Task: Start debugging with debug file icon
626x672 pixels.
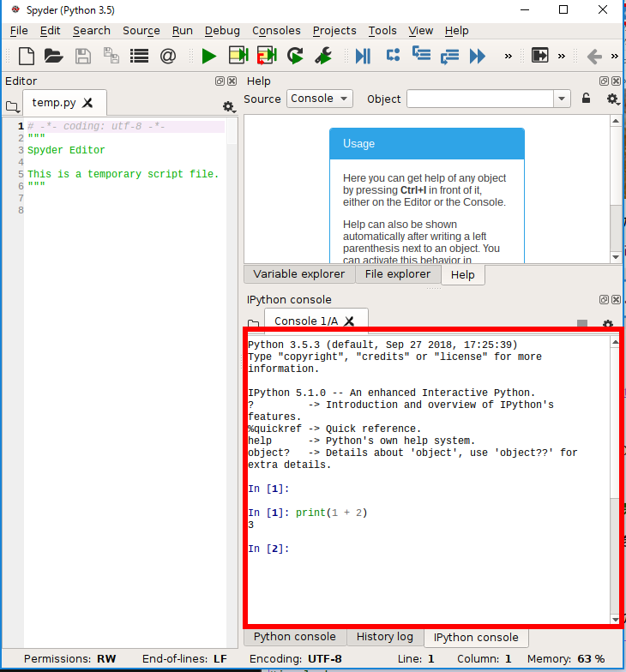Action: click(x=363, y=57)
